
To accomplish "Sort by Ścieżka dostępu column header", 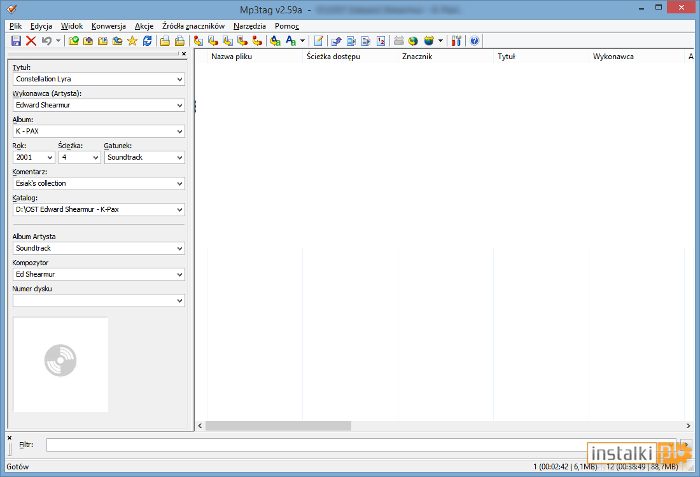I will (x=350, y=56).
